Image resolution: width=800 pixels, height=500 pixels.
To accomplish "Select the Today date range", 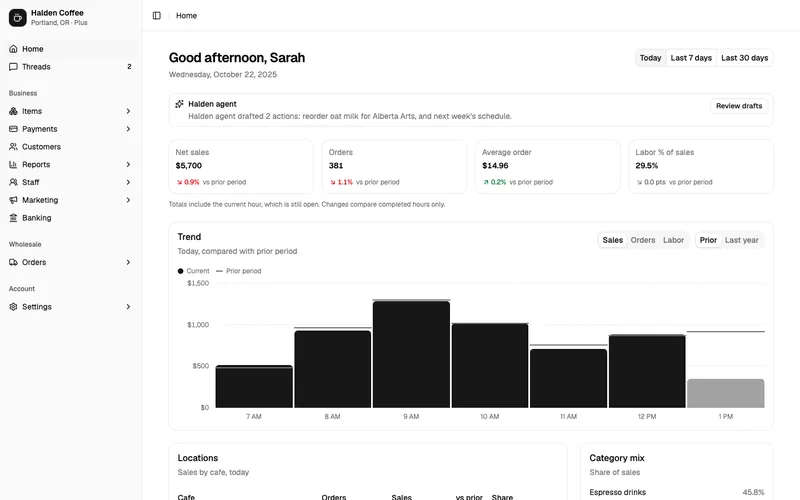I will click(651, 58).
